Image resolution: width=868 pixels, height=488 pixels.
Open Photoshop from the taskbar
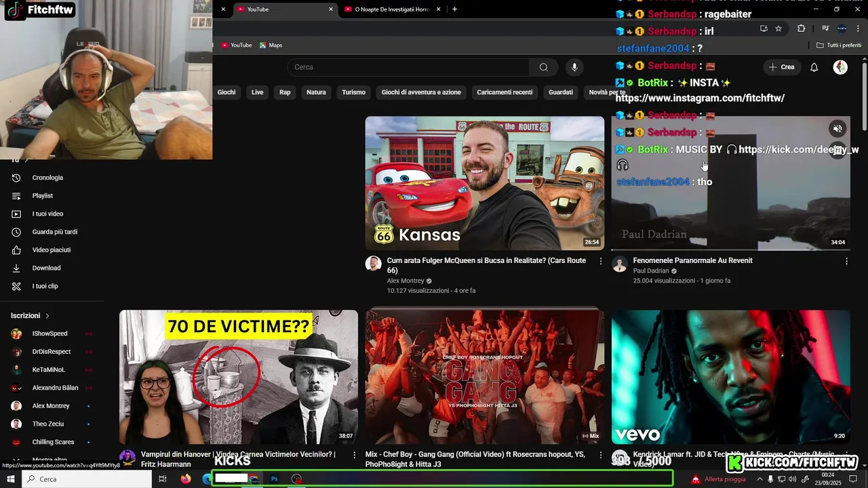click(x=274, y=479)
